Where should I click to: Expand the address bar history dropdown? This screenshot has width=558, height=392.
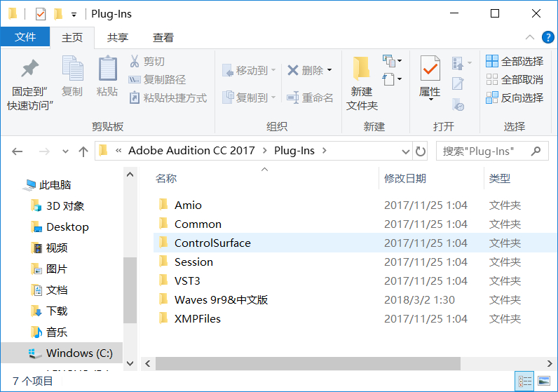pos(406,151)
